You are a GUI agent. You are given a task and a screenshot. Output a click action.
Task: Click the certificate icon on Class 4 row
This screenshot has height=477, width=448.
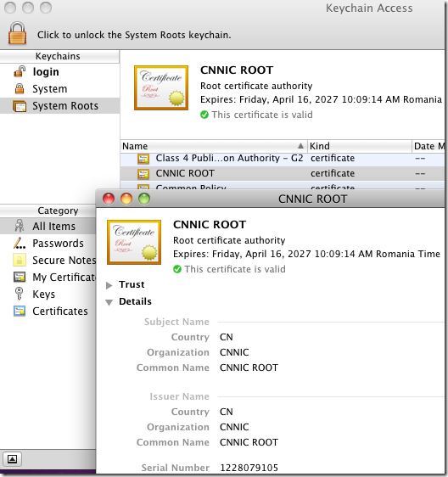coord(143,159)
